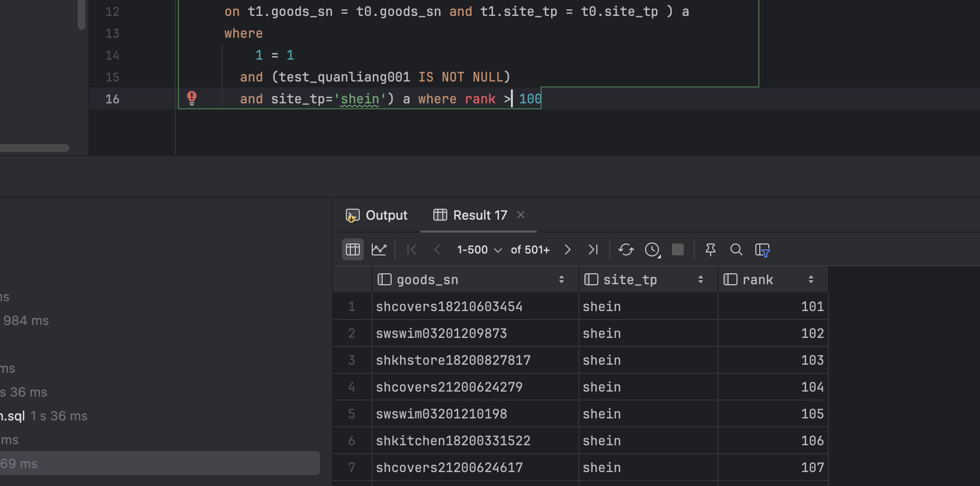Select rank cell with value 107
The height and width of the screenshot is (486, 980).
tap(773, 468)
